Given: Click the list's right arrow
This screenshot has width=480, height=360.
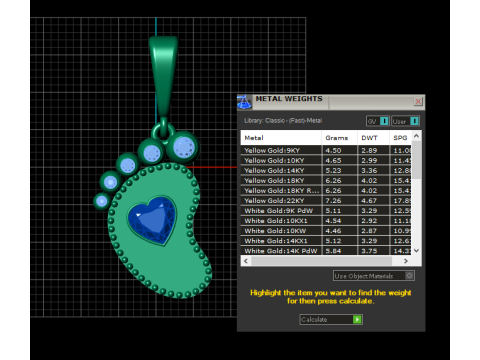Looking at the screenshot, I should (406, 261).
